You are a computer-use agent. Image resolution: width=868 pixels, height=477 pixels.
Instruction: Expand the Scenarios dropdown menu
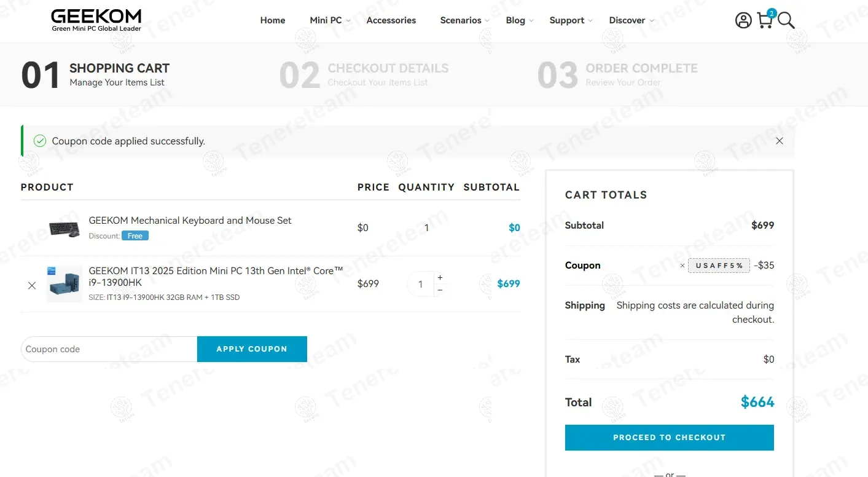(x=464, y=20)
